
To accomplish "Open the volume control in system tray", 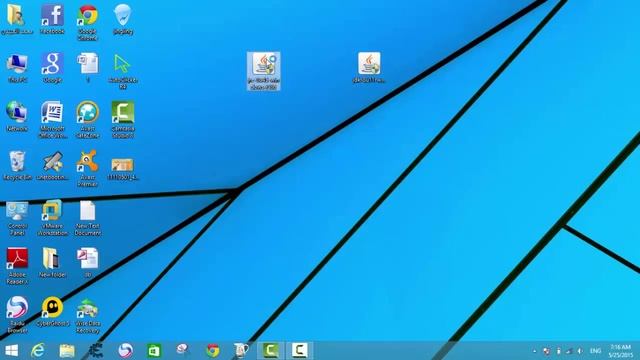I will (580, 351).
